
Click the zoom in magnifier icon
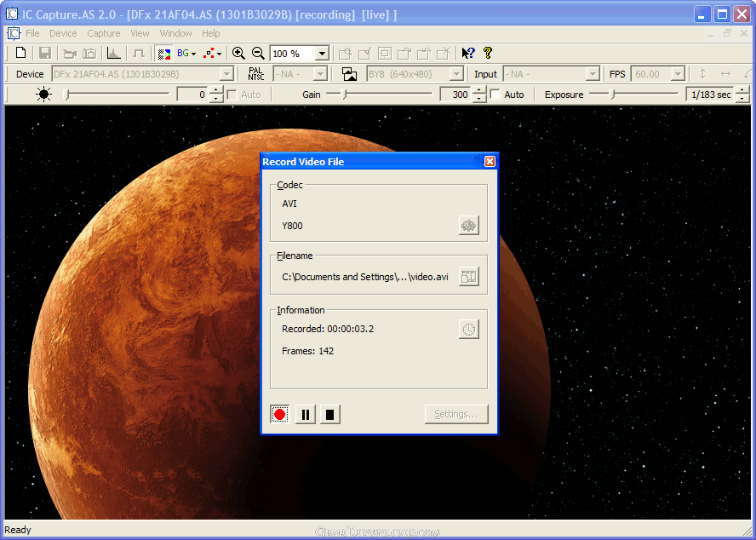(238, 53)
